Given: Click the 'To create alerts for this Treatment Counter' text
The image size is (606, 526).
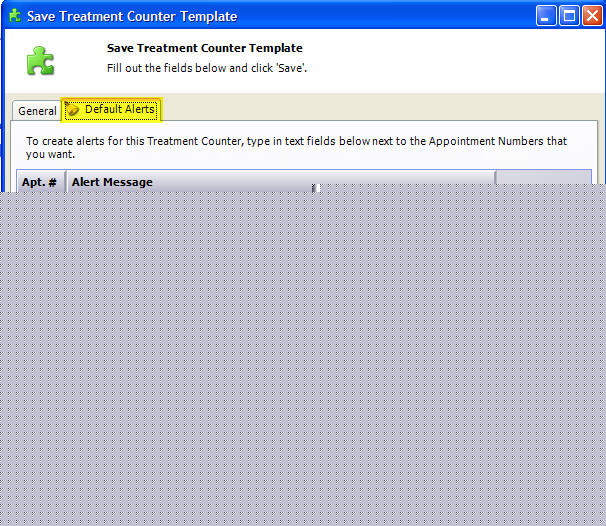Looking at the screenshot, I should [x=296, y=147].
